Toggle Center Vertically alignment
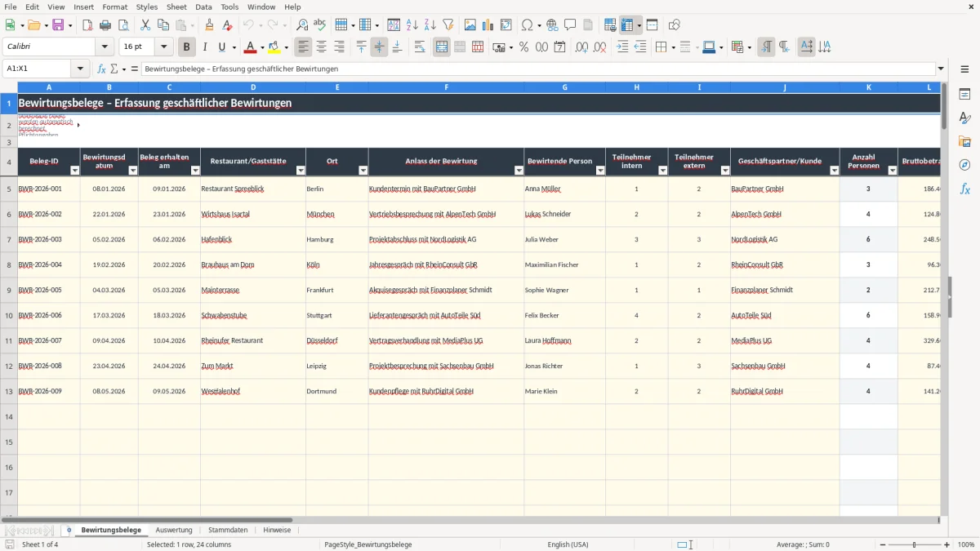980x551 pixels. (x=379, y=47)
